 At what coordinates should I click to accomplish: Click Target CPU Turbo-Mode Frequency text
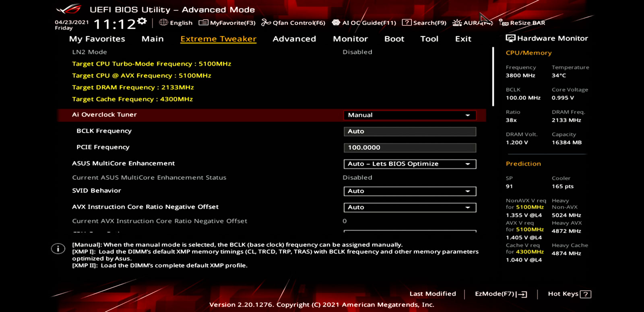click(151, 64)
